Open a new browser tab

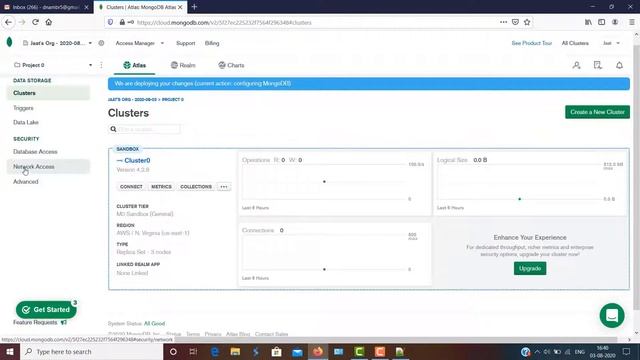tap(194, 7)
